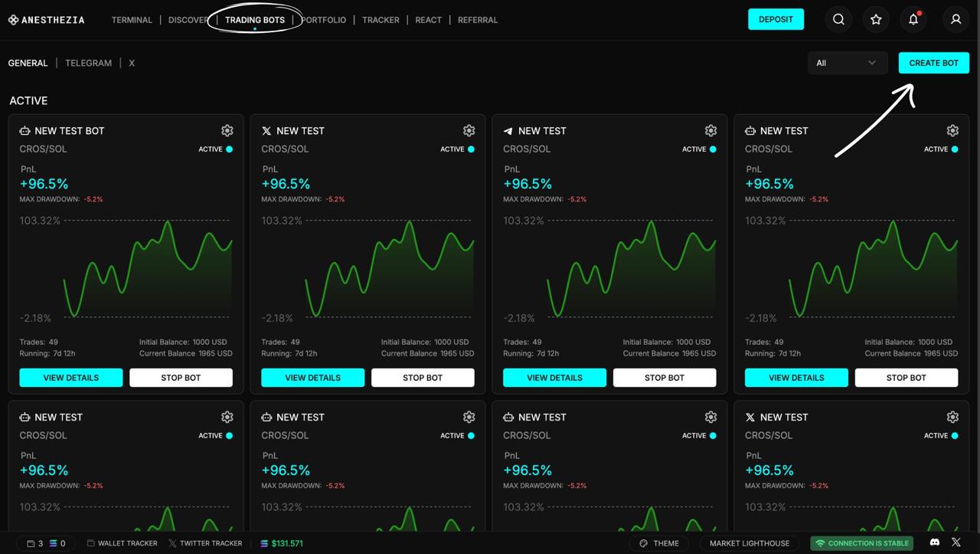Open favorites star icon

pos(876,20)
